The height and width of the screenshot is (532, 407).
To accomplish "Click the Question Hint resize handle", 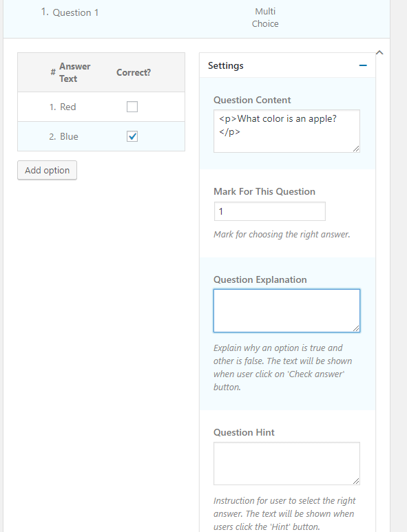I will [356, 481].
